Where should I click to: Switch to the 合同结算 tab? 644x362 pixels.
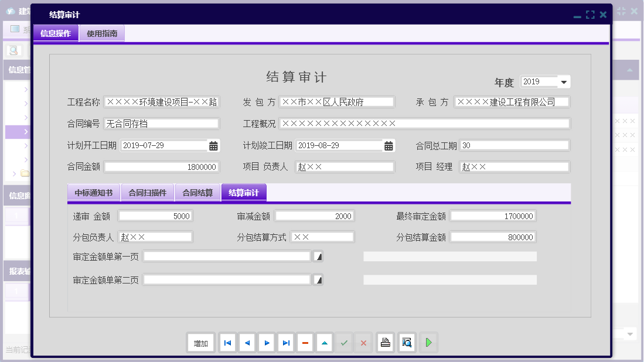tap(197, 192)
